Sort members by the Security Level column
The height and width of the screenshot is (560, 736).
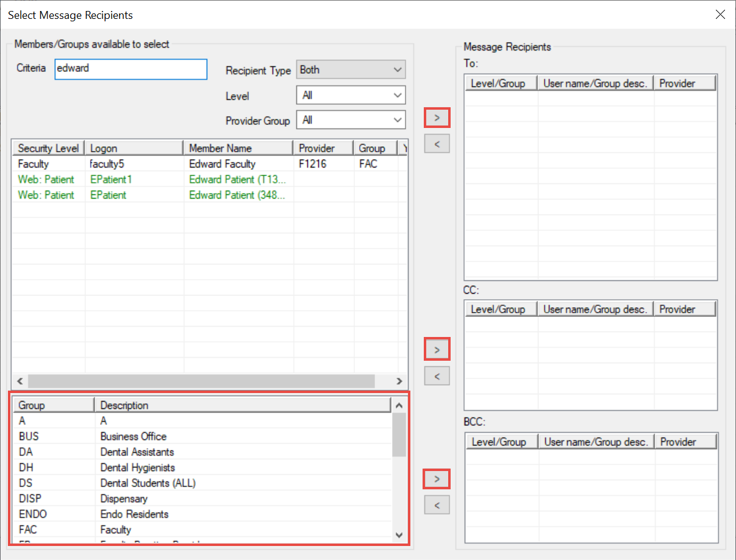click(48, 148)
